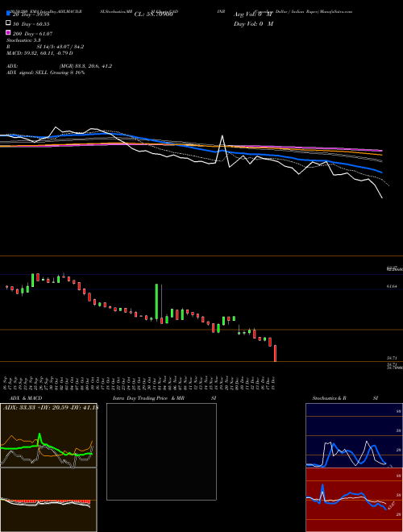
Task: Click the tallest green candlestick in the candle chart
Action: tap(156, 301)
